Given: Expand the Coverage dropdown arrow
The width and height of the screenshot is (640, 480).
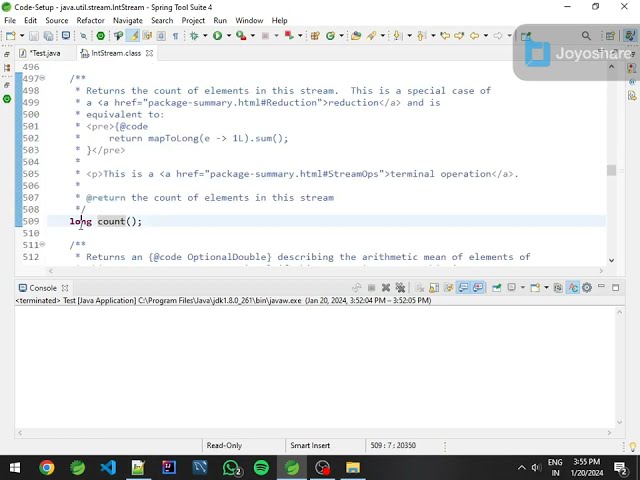Looking at the screenshot, I should coord(253,36).
